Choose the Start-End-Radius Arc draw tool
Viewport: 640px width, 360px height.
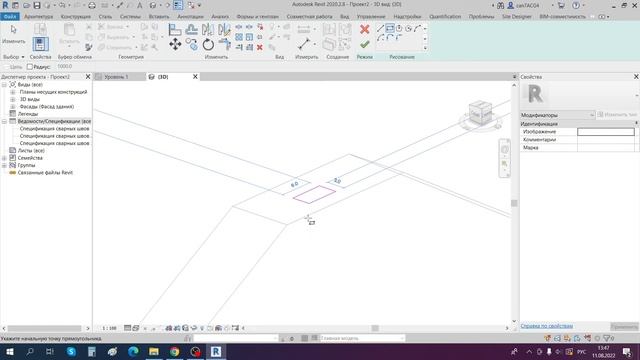417,28
